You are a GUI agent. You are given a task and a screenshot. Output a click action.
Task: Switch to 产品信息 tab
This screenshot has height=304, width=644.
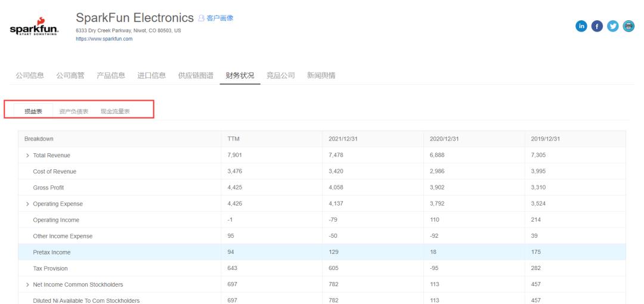tap(111, 76)
